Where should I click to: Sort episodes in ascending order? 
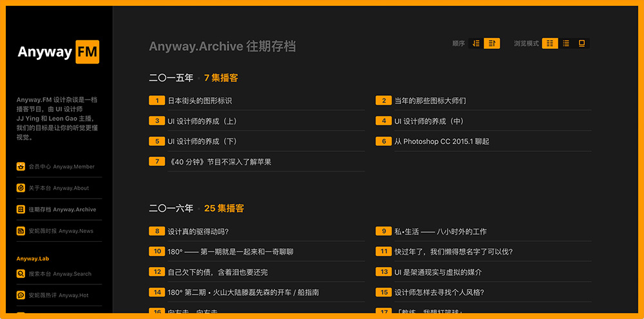click(492, 44)
